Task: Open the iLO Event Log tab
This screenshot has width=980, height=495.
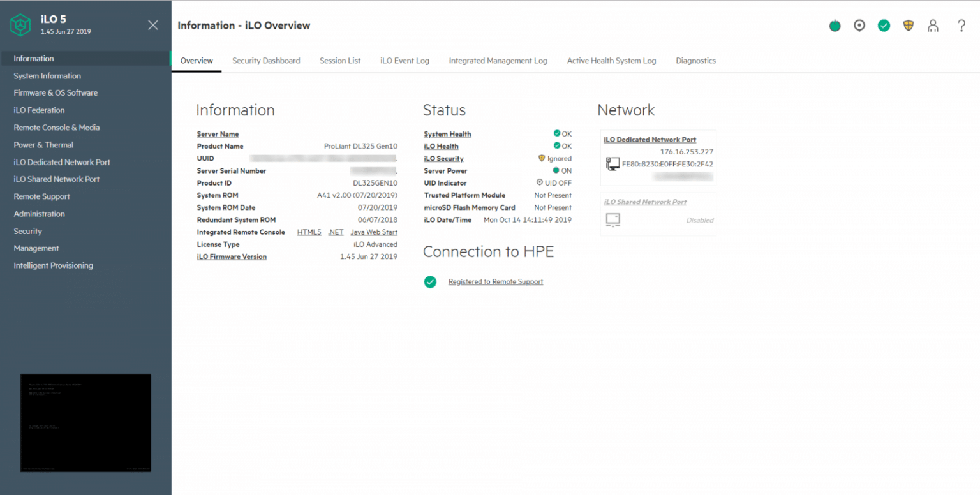Action: (405, 61)
